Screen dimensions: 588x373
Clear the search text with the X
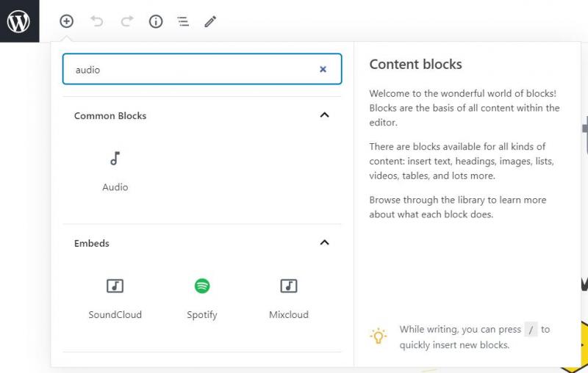coord(323,70)
